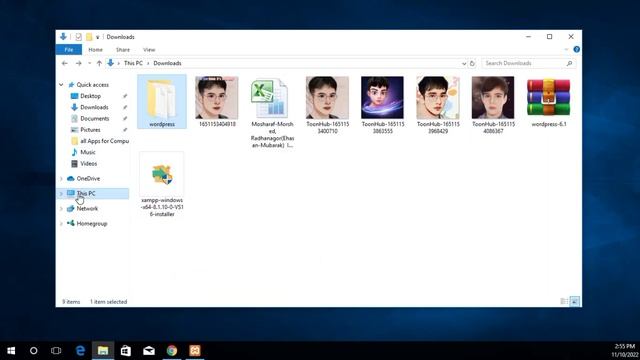Switch to Details view layout
Image resolution: width=640 pixels, height=360 pixels.
pyautogui.click(x=564, y=302)
